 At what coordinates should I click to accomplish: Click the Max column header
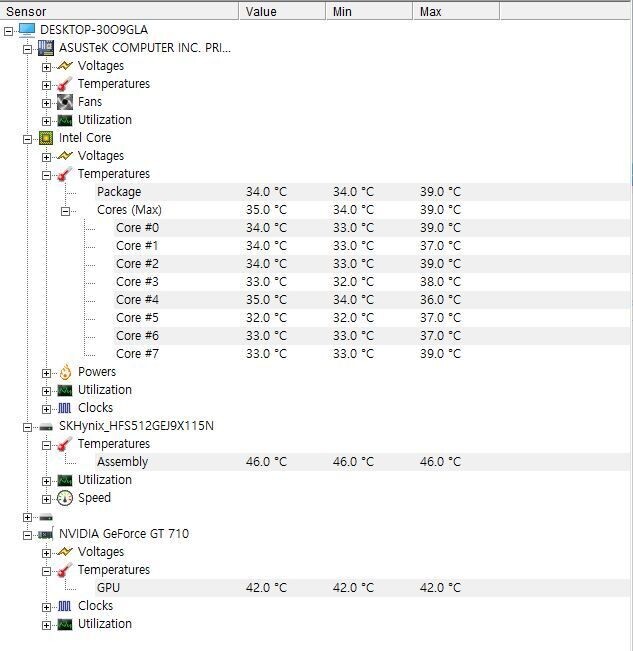[455, 11]
